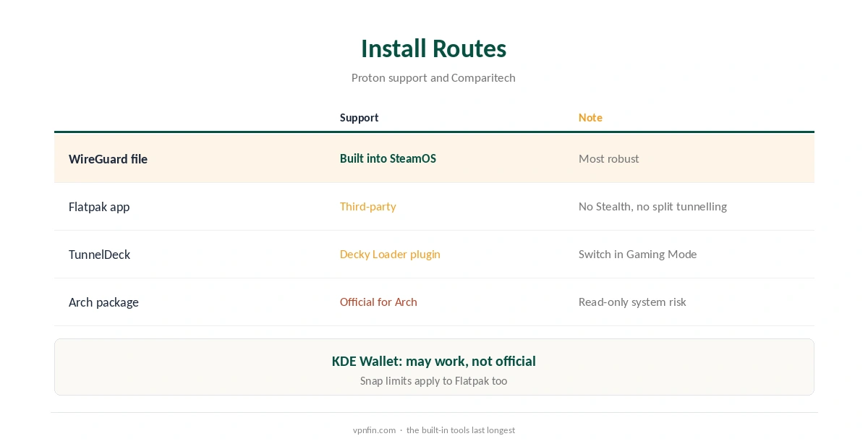
Task: Click the 'Support' column header
Action: [359, 117]
